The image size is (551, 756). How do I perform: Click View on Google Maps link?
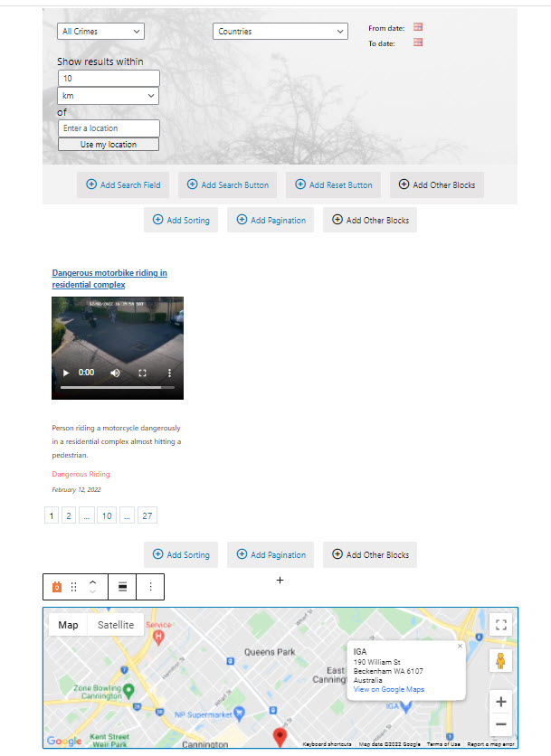pos(389,689)
